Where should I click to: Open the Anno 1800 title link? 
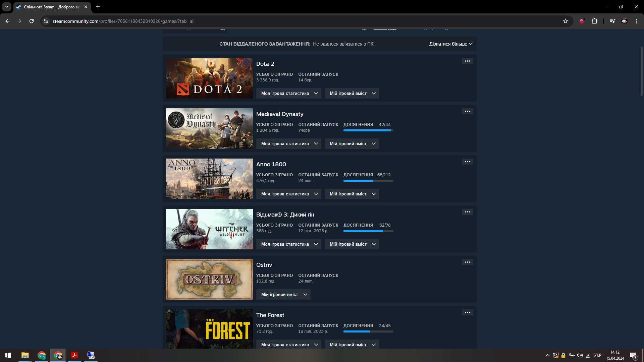pos(271,164)
